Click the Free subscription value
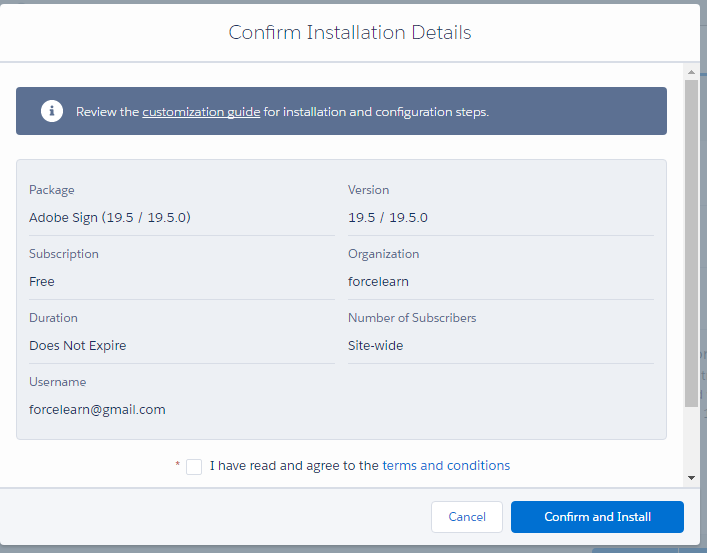 pyautogui.click(x=42, y=282)
